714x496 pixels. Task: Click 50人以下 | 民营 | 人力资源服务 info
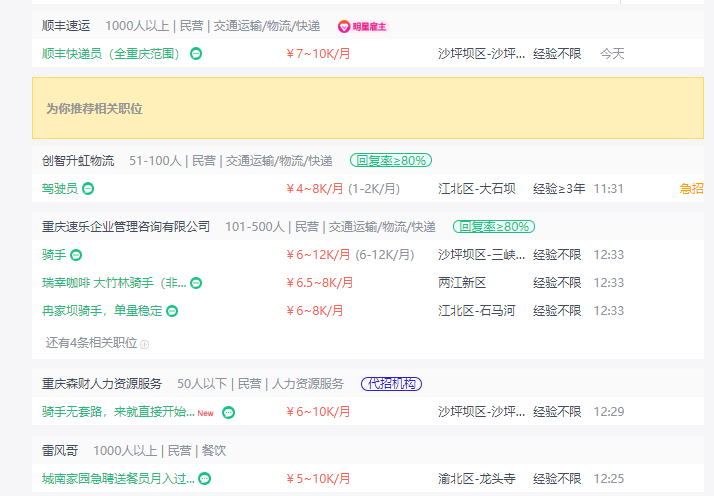(x=260, y=384)
